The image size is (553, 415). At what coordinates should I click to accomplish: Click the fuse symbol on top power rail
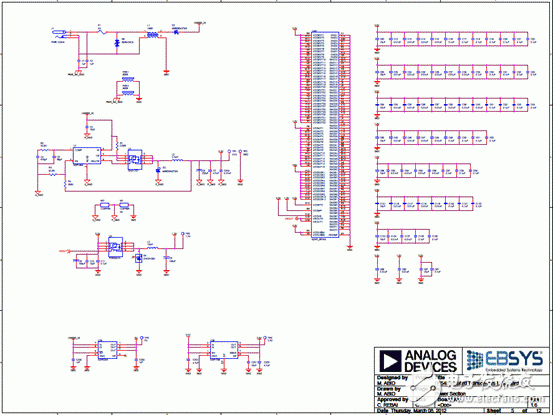point(102,32)
